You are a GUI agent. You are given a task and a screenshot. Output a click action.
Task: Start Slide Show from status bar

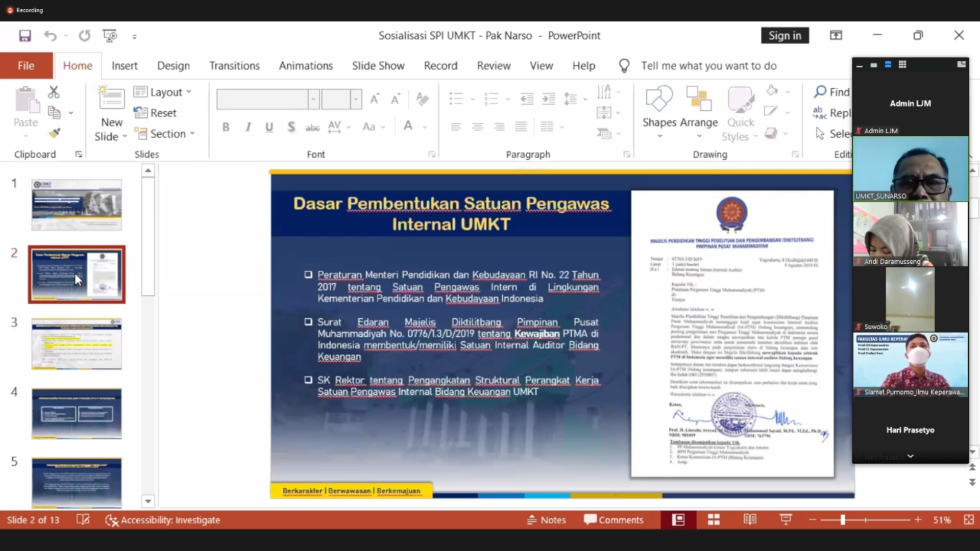coord(786,520)
